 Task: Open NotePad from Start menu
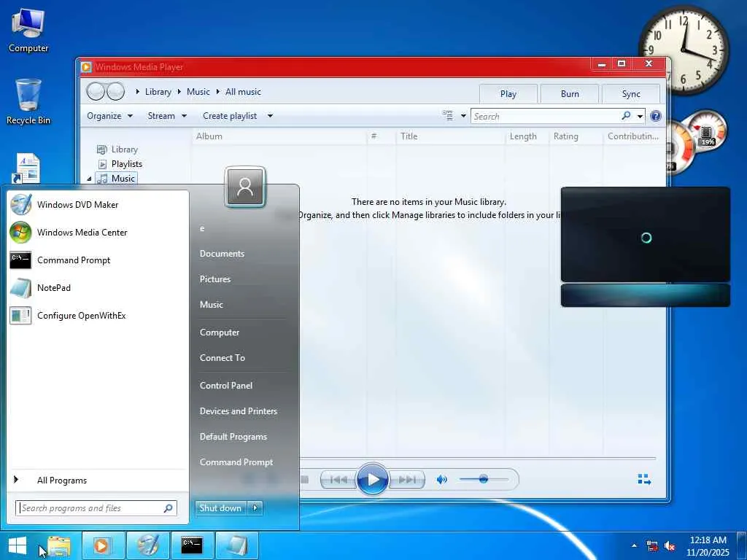(x=98, y=287)
